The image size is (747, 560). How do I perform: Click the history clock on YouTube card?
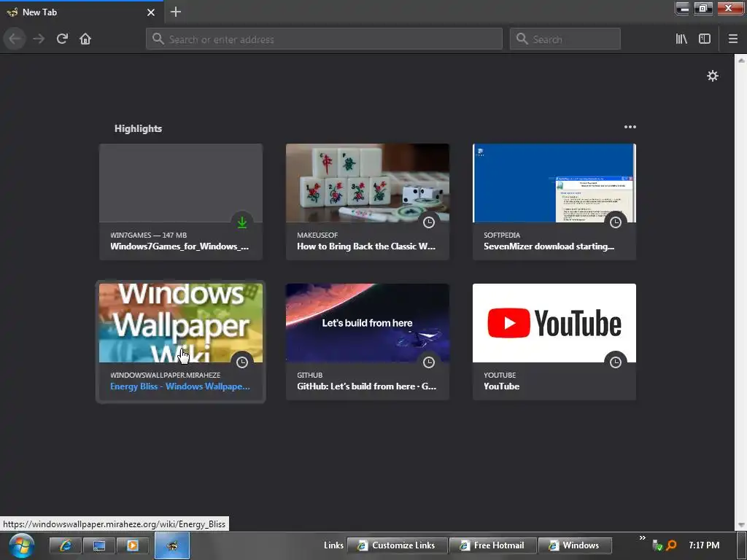tap(616, 362)
